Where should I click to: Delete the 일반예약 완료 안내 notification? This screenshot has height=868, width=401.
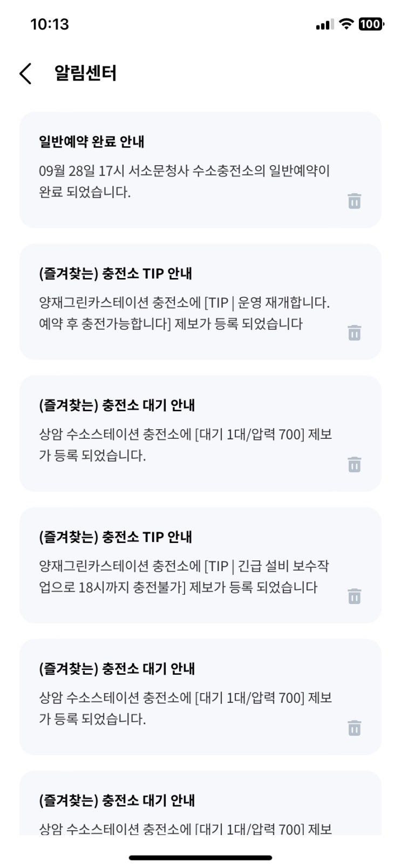[354, 201]
